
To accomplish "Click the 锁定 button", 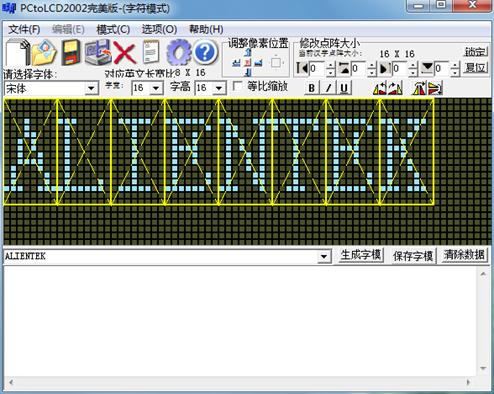I will (x=476, y=52).
